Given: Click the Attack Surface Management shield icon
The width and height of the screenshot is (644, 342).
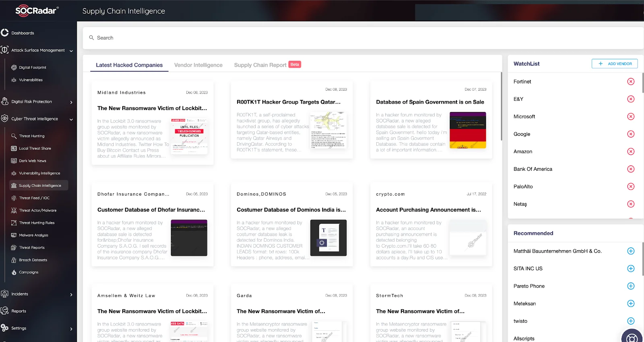Looking at the screenshot, I should click(5, 50).
